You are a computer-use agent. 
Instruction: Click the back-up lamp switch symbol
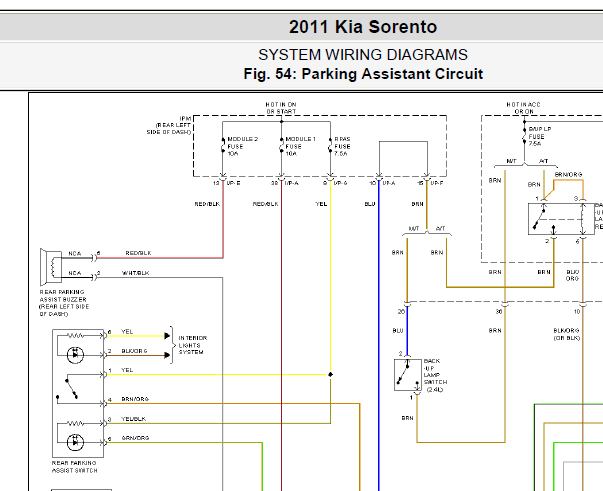tap(408, 375)
